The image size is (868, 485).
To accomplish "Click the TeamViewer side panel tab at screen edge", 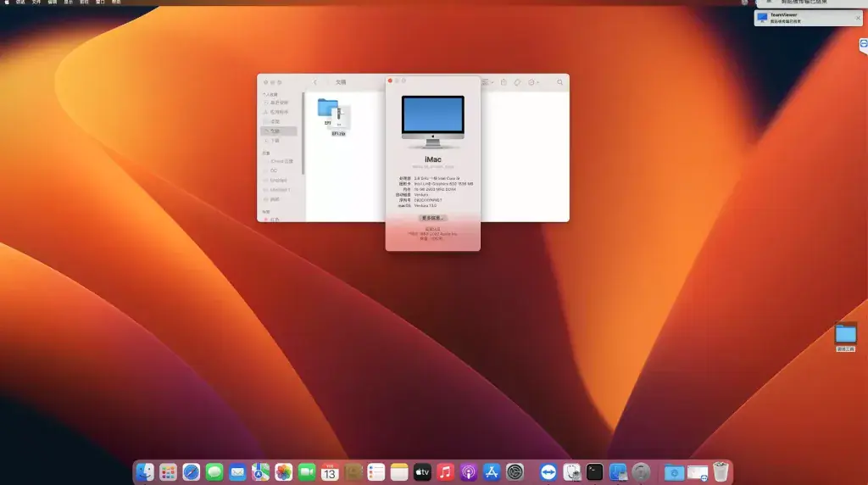I will click(x=864, y=45).
